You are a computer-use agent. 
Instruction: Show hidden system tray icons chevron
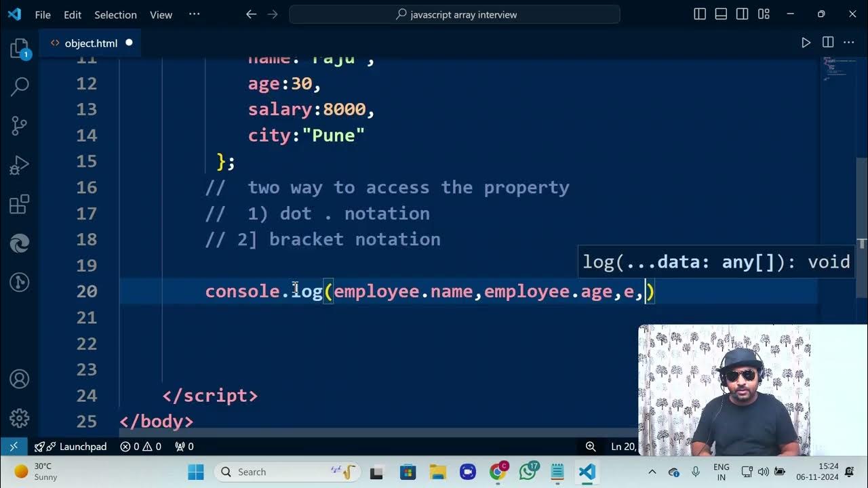(652, 472)
